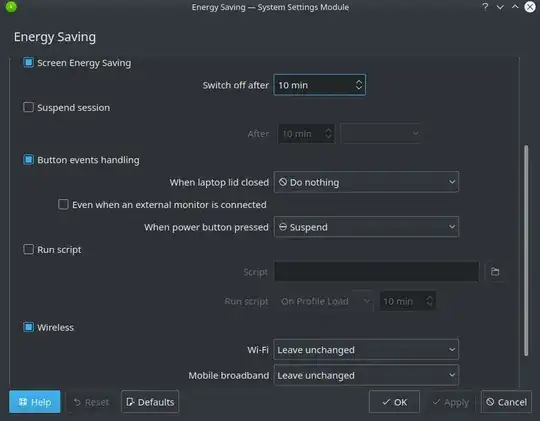Click the Apply button
This screenshot has height=421, width=540.
point(450,402)
